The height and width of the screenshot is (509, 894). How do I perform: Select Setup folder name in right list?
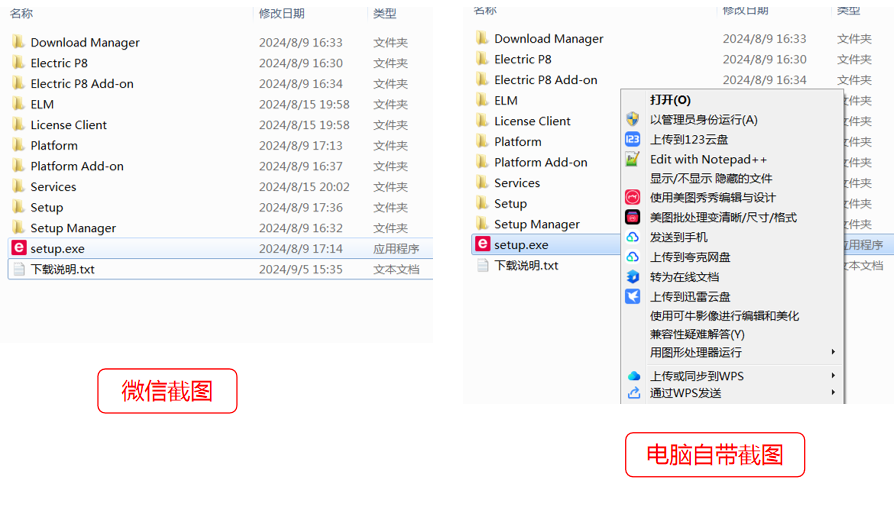point(510,203)
